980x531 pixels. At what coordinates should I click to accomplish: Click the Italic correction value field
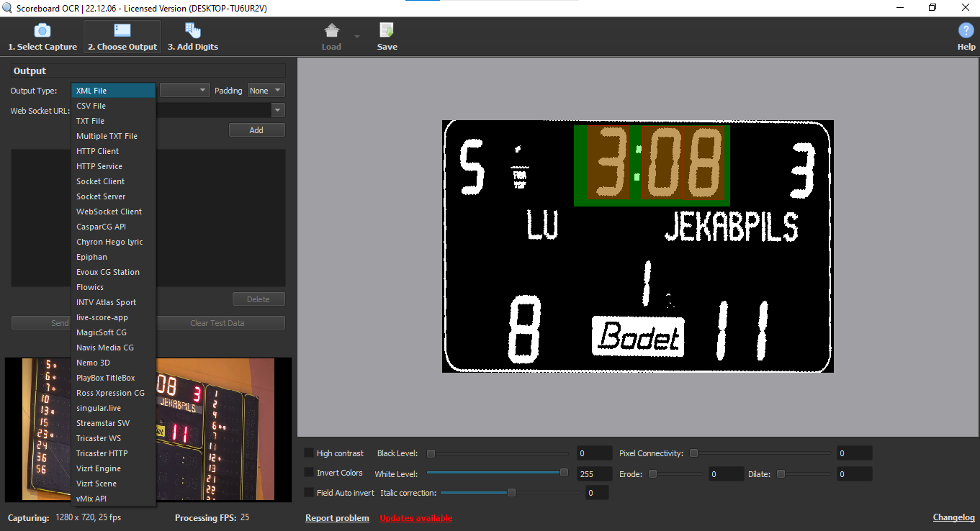click(596, 493)
